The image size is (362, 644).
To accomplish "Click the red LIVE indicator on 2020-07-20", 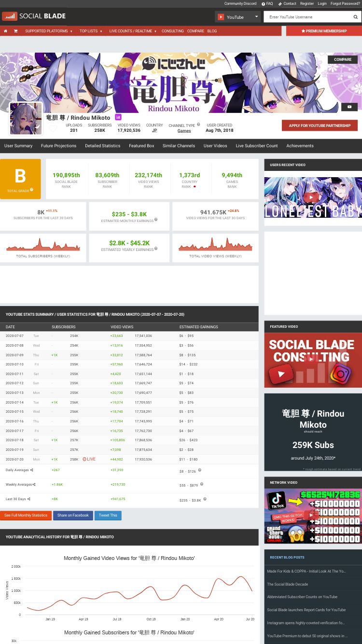I will tap(89, 459).
